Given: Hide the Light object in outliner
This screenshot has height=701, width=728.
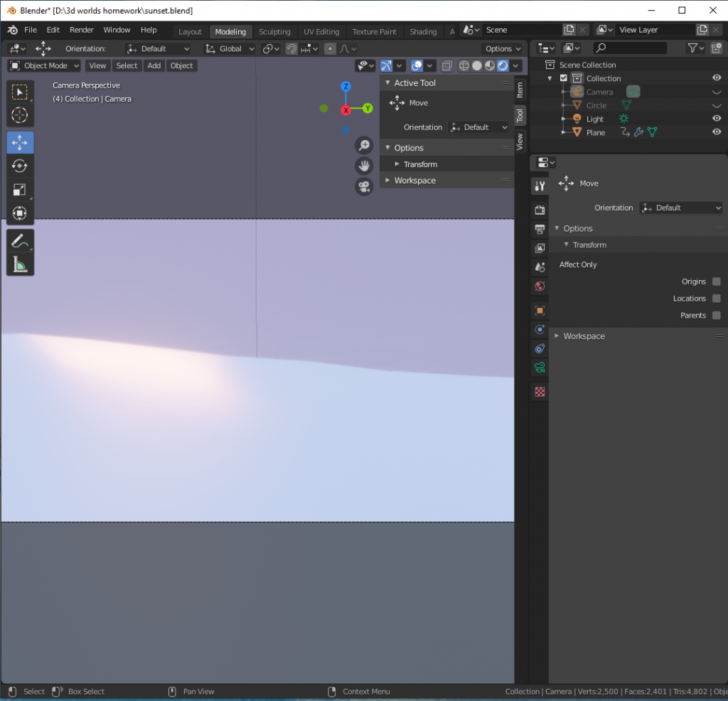Looking at the screenshot, I should (716, 119).
